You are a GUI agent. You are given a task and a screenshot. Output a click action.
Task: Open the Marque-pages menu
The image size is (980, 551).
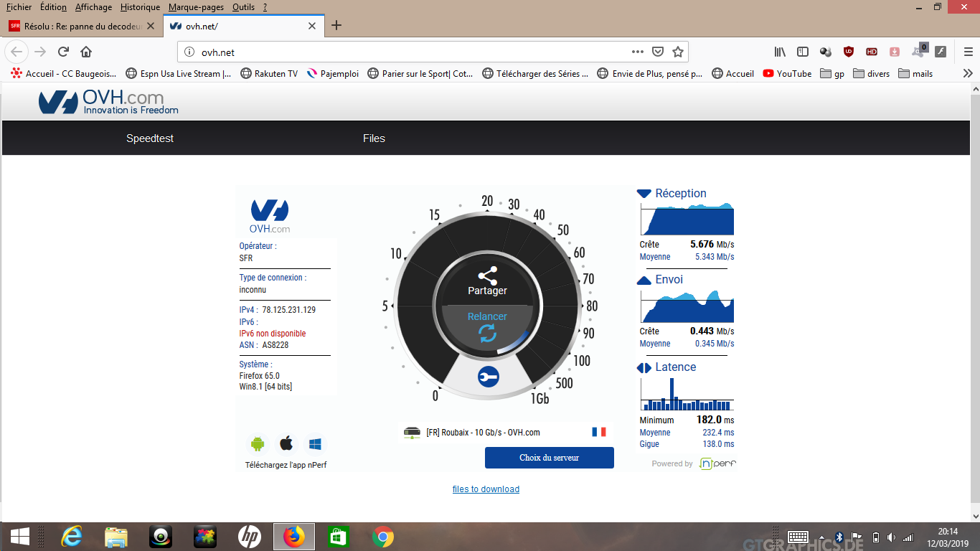point(196,6)
